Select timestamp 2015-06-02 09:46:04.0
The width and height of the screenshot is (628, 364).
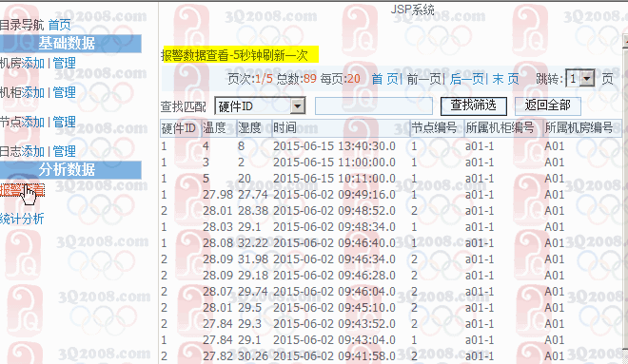(x=334, y=292)
